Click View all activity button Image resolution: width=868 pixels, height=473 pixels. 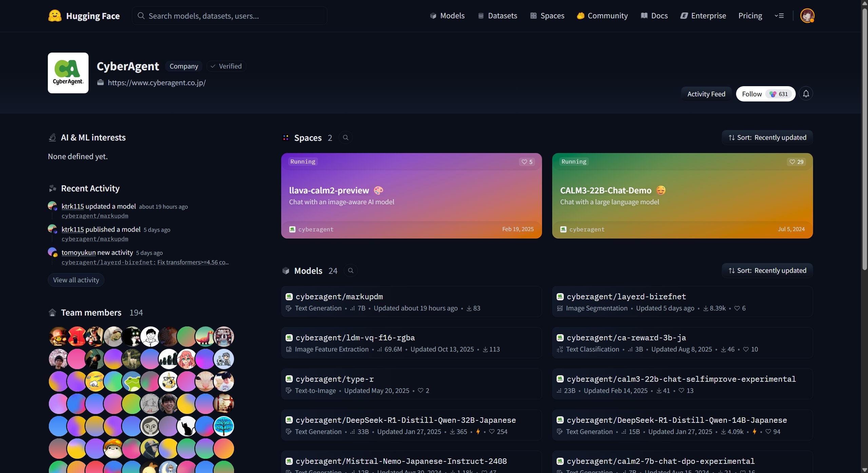pos(76,280)
